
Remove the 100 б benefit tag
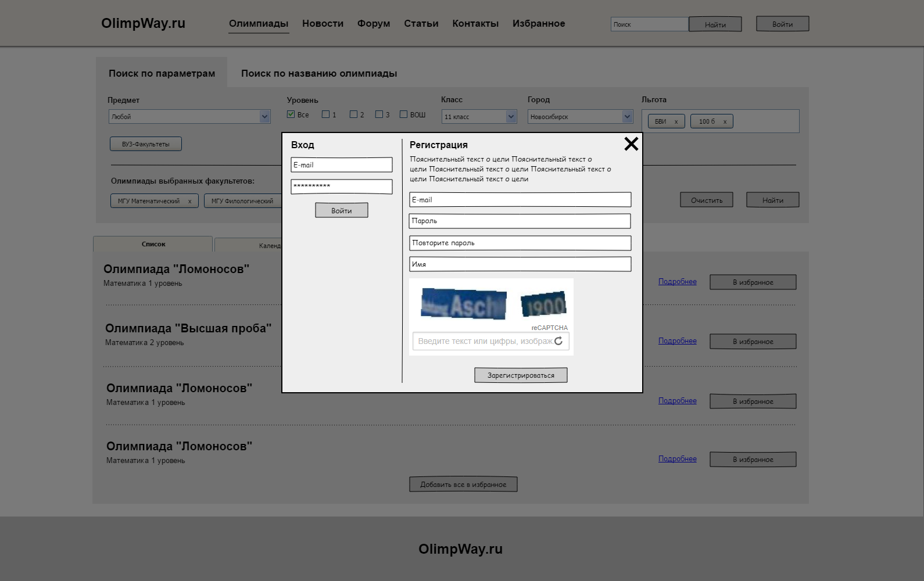tap(725, 122)
